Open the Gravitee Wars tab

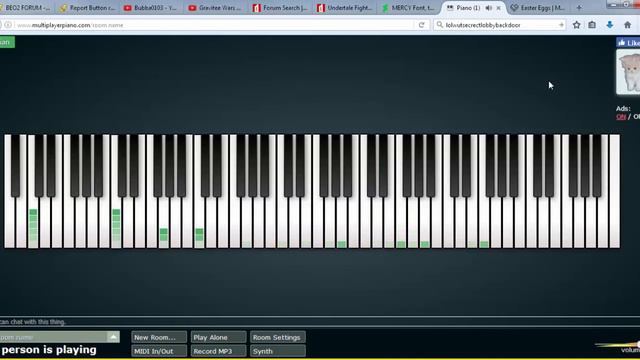click(216, 7)
